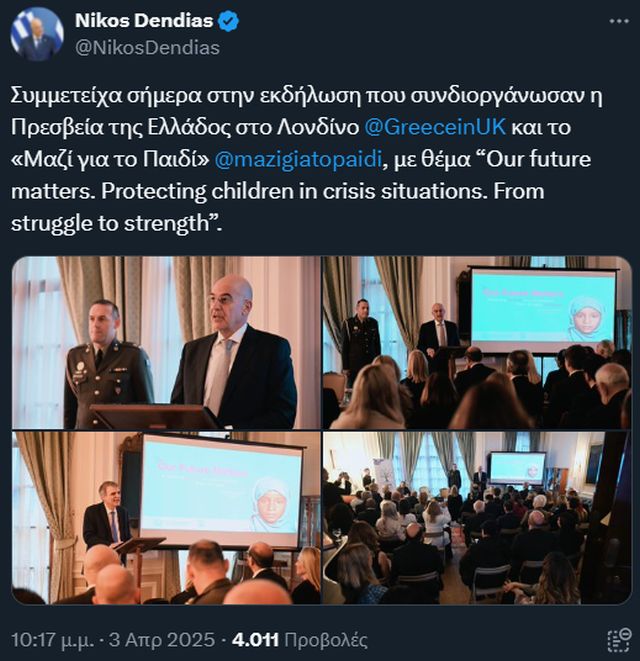The image size is (640, 661).
Task: Click the «Μαζί για το Παιδί» organization name text
Action: point(110,160)
